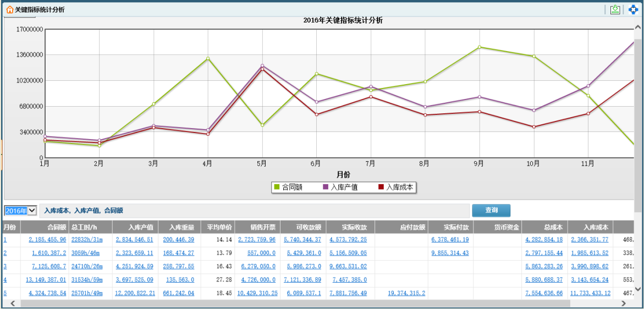
Task: Toggle 入库成本 series via red legend swatch
Action: click(381, 187)
